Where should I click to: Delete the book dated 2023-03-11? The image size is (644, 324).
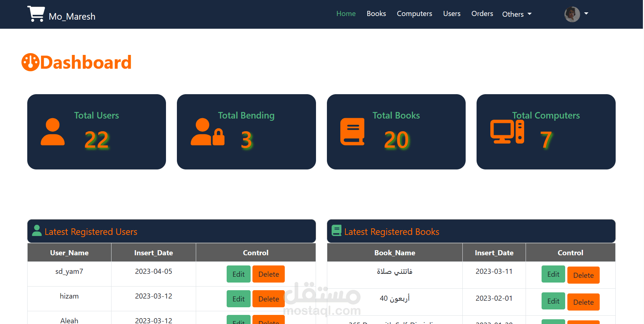584,275
